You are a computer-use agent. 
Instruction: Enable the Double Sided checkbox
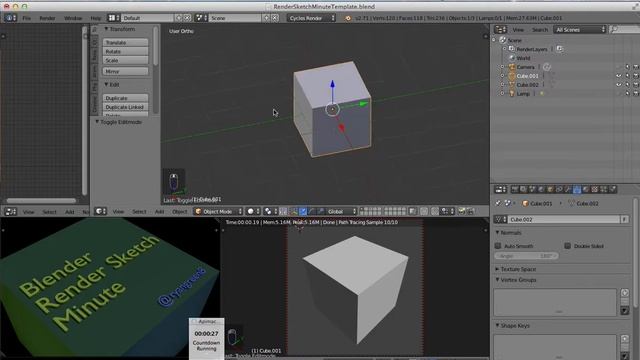point(567,246)
